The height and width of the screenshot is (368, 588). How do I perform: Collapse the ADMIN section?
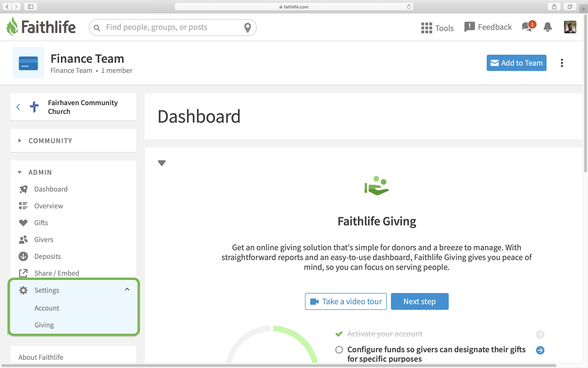(x=20, y=172)
